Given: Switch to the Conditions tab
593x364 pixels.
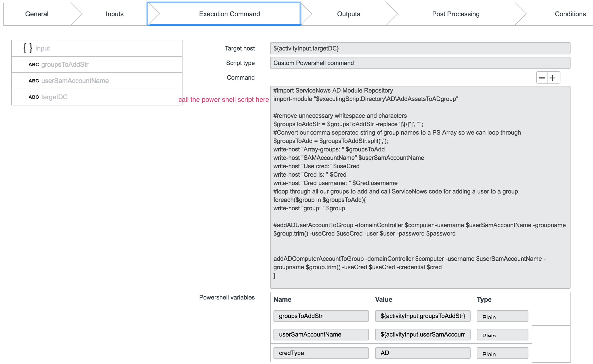Looking at the screenshot, I should (x=570, y=14).
